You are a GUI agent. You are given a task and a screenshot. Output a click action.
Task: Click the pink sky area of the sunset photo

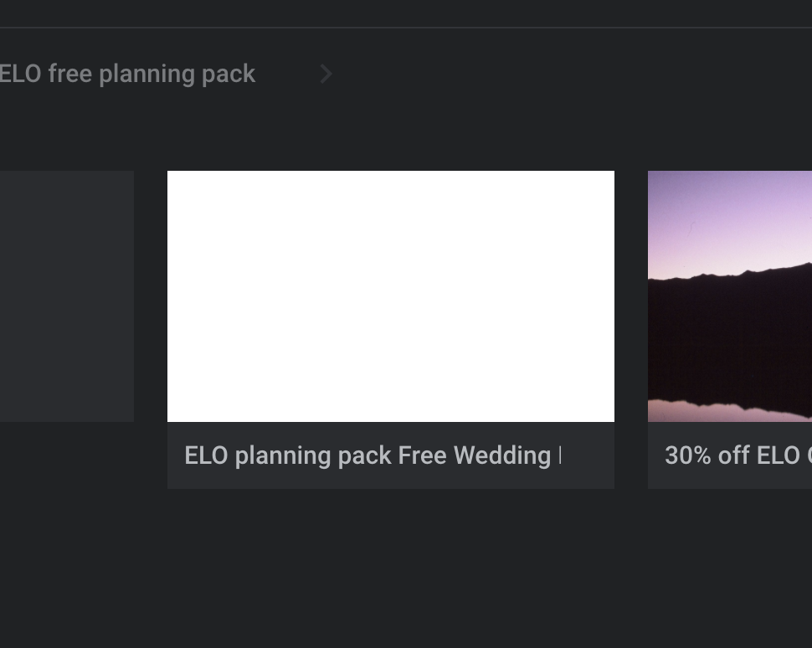point(729,218)
